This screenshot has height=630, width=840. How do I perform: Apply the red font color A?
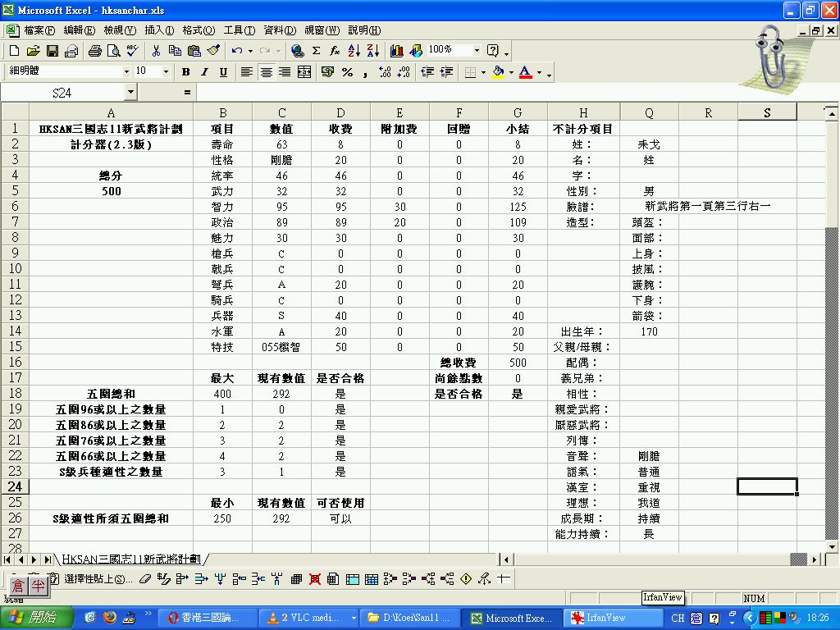click(526, 72)
